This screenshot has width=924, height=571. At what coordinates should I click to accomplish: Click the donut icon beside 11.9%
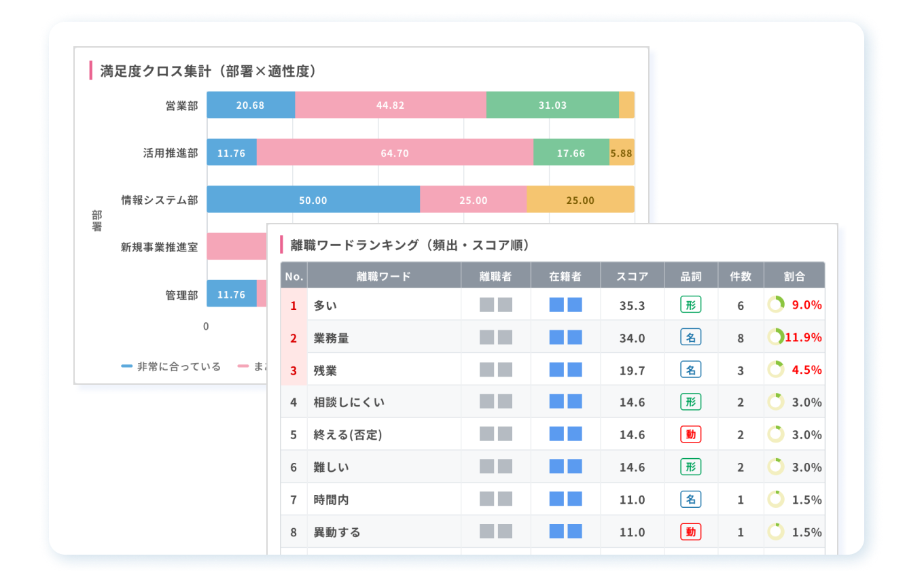[776, 336]
